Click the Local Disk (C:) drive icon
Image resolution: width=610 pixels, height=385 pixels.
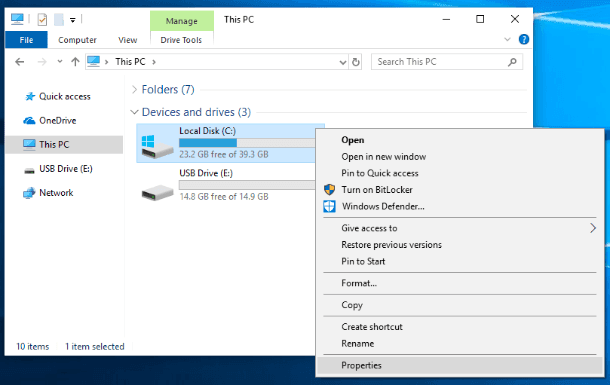pyautogui.click(x=157, y=147)
